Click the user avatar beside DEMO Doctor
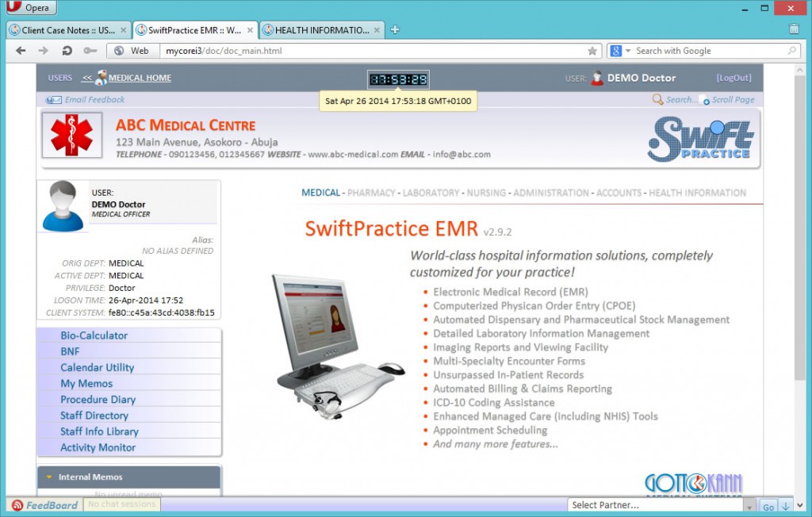The width and height of the screenshot is (812, 517). pyautogui.click(x=597, y=78)
